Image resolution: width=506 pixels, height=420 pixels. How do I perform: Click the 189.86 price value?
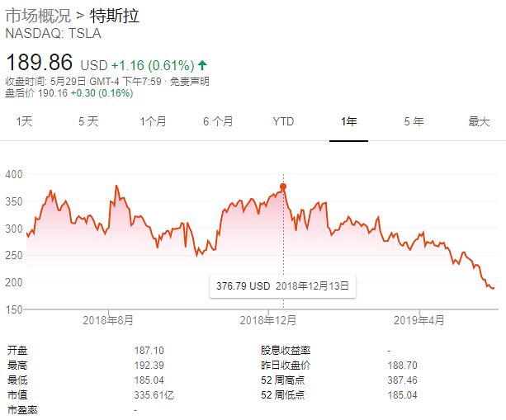40,62
